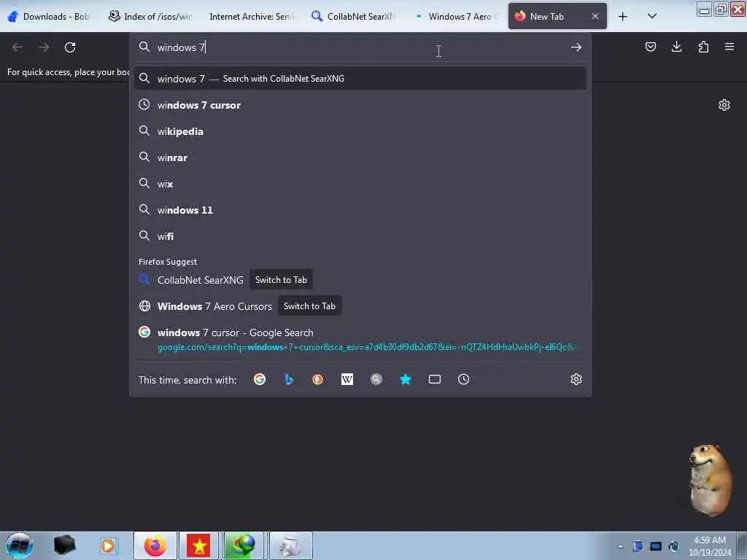The image size is (747, 560).
Task: Open the Downloads panel
Action: pos(677,47)
